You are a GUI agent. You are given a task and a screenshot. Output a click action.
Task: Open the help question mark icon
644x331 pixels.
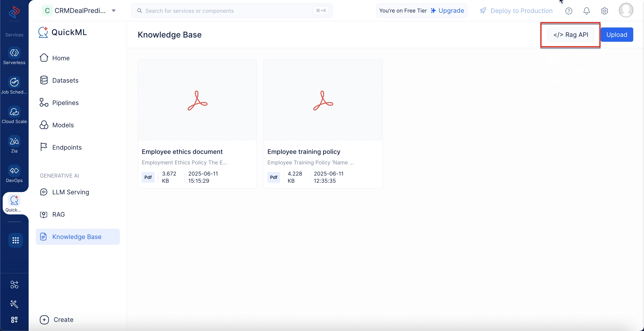pos(568,11)
